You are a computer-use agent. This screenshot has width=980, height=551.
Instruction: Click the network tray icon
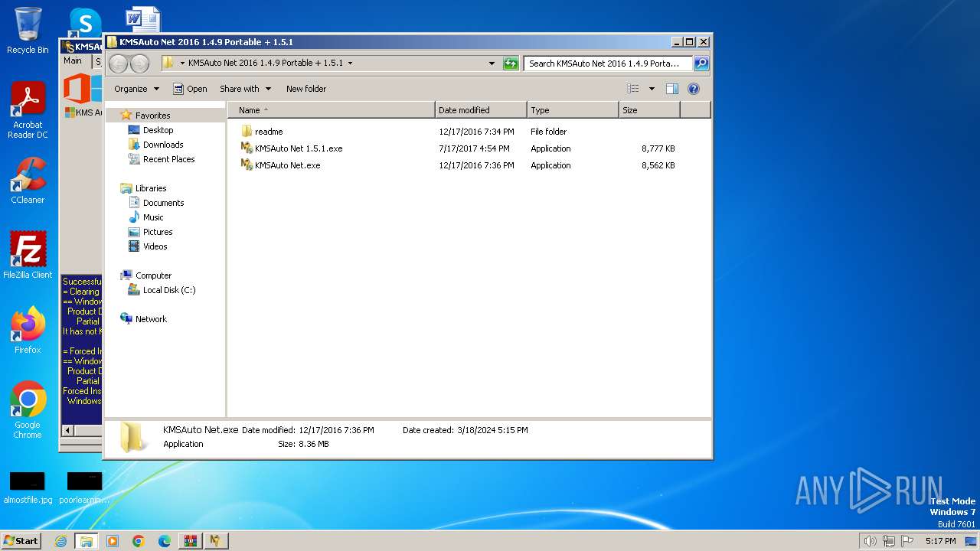click(889, 541)
